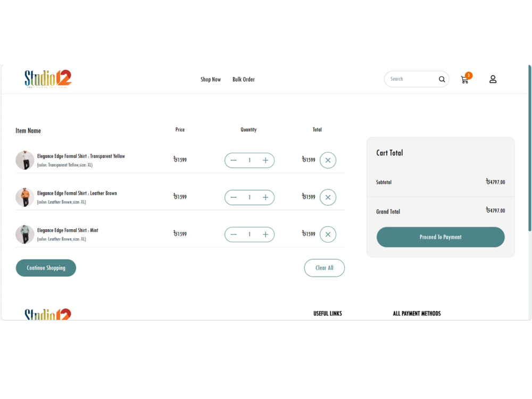Click the Quantity column header
The image size is (532, 399).
tap(248, 130)
